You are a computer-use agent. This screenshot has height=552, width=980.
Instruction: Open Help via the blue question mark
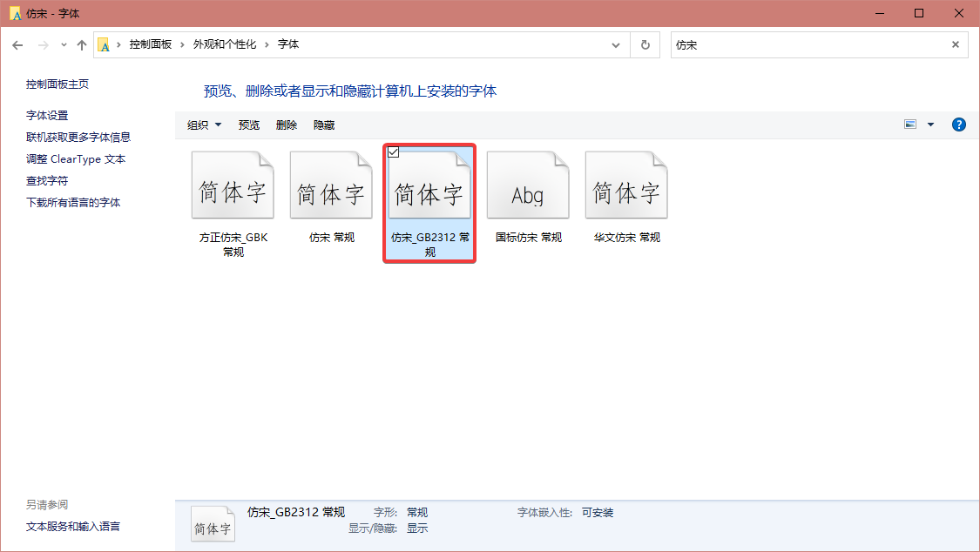click(958, 124)
